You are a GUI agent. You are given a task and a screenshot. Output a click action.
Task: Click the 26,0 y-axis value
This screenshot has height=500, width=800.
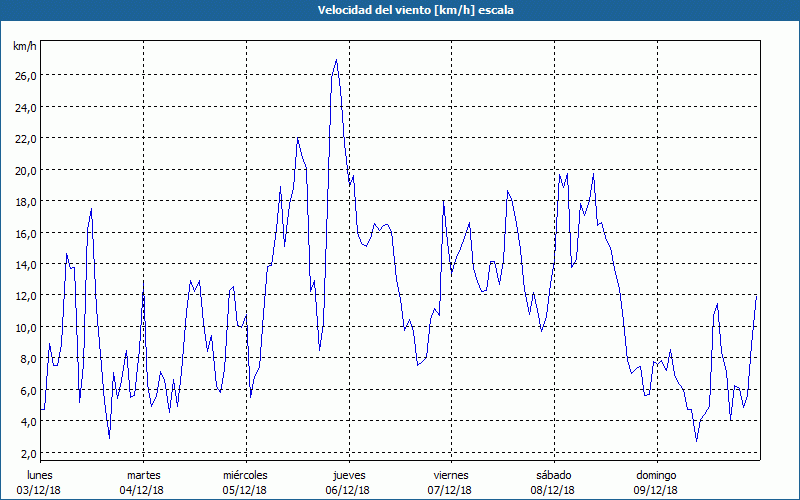(25, 76)
